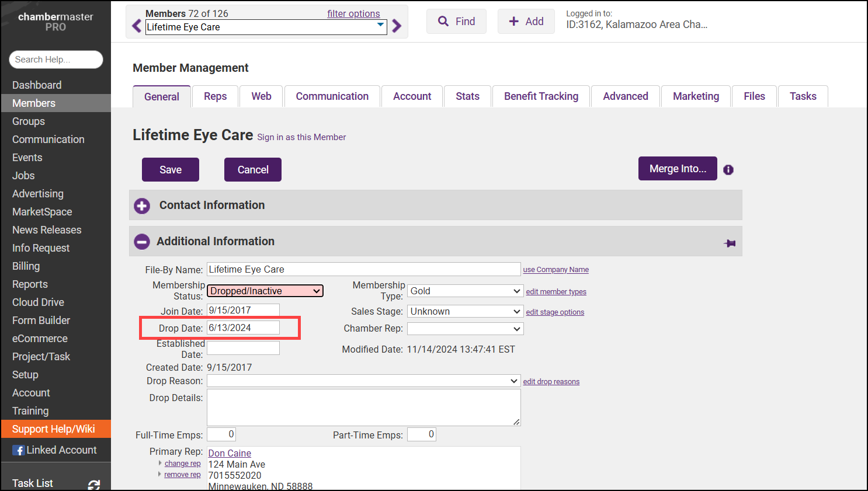
Task: Click the filter options link
Action: 353,13
